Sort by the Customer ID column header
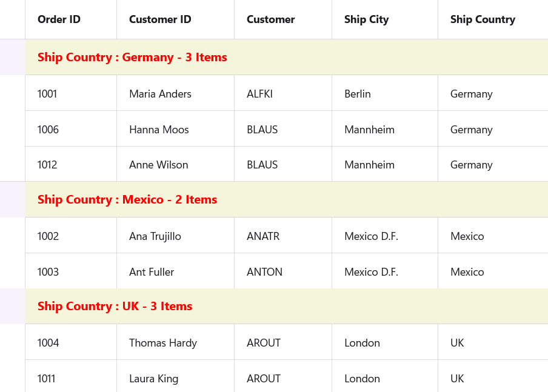Viewport: 548px width, 392px height. tap(160, 19)
